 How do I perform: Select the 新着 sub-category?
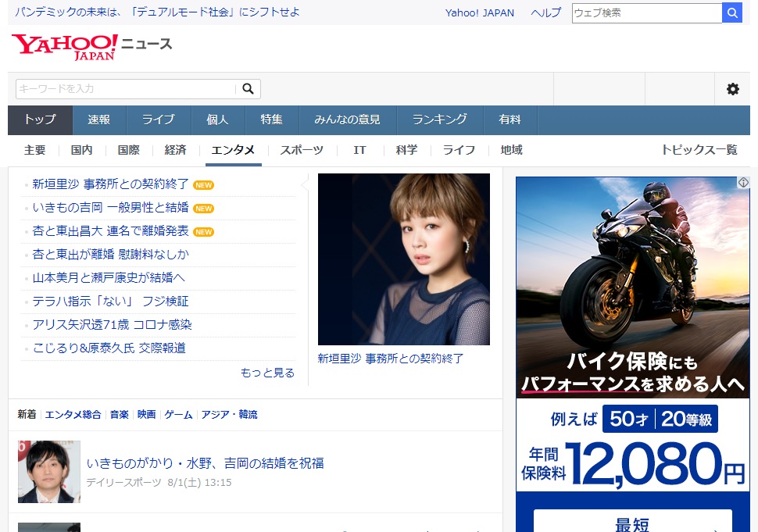(27, 415)
